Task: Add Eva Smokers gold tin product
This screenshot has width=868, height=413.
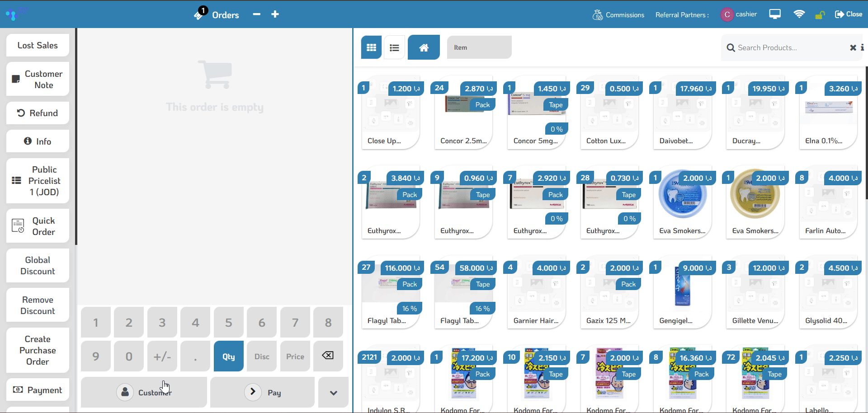Action: coord(755,202)
